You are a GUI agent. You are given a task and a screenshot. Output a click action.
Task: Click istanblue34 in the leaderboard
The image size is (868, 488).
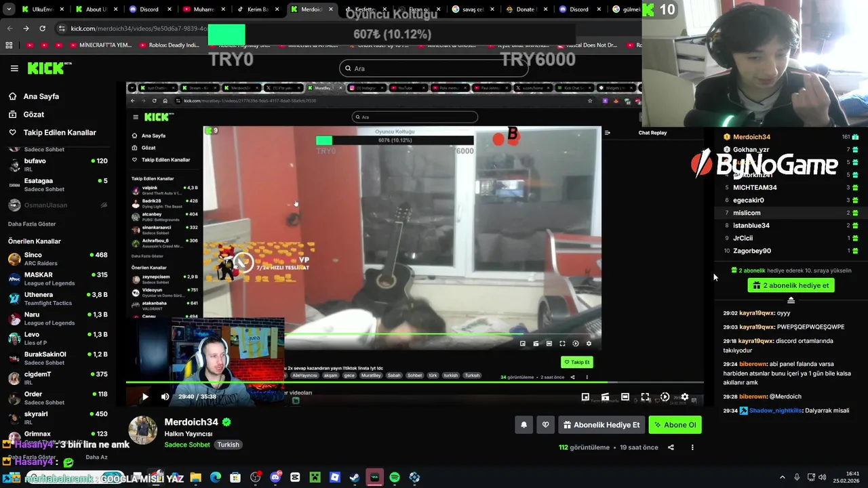[751, 225]
